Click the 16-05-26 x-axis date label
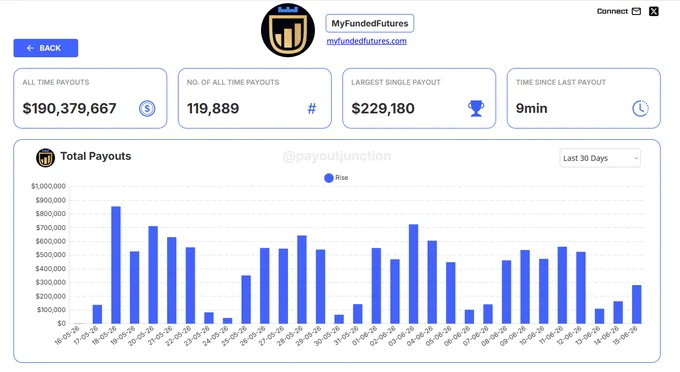The height and width of the screenshot is (372, 680). [68, 336]
